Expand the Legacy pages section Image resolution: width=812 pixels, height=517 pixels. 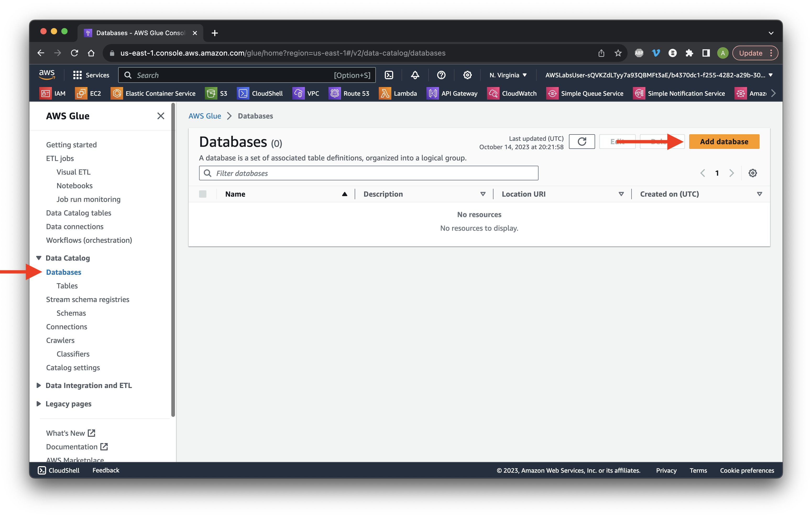click(39, 403)
